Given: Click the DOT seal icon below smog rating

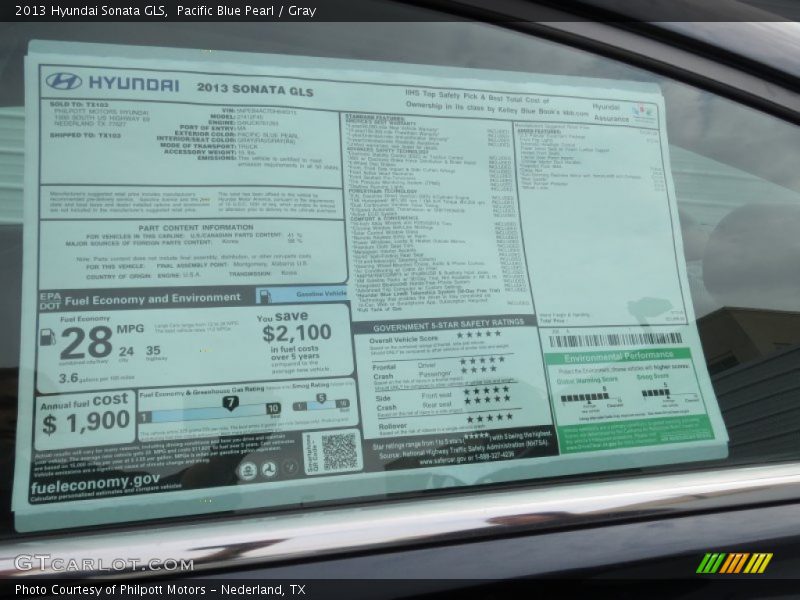Looking at the screenshot, I should 268,467.
